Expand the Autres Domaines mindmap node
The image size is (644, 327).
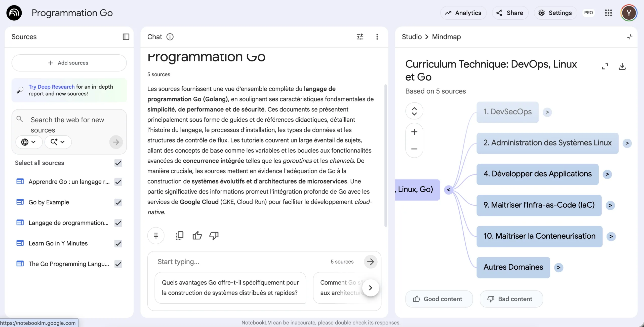click(x=558, y=267)
